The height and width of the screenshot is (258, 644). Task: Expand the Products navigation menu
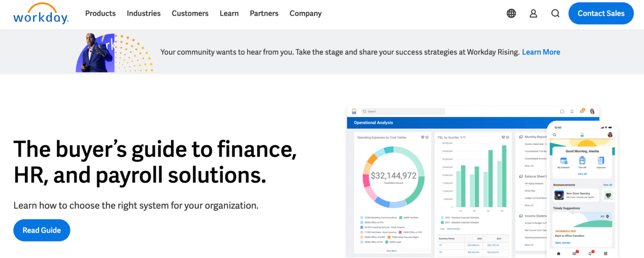tap(100, 14)
